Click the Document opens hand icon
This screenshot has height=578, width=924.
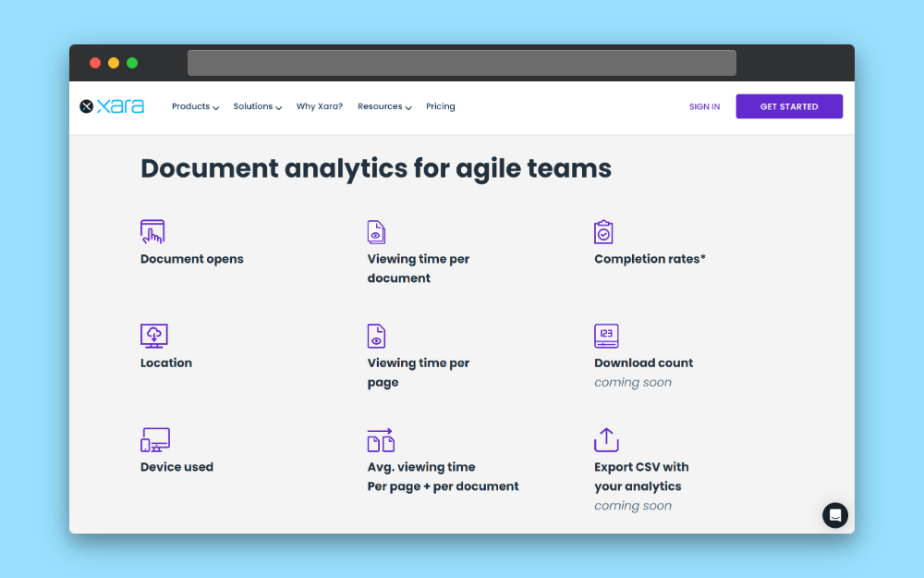click(152, 232)
